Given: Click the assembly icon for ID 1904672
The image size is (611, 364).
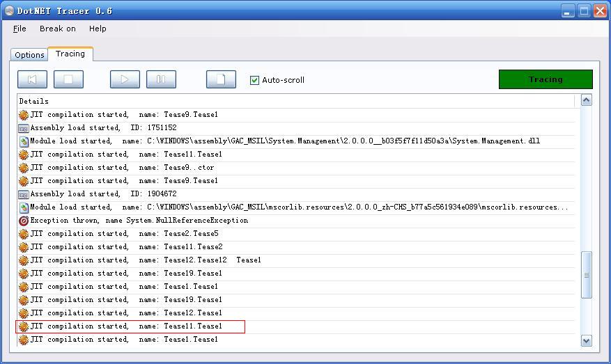Looking at the screenshot, I should click(x=24, y=194).
